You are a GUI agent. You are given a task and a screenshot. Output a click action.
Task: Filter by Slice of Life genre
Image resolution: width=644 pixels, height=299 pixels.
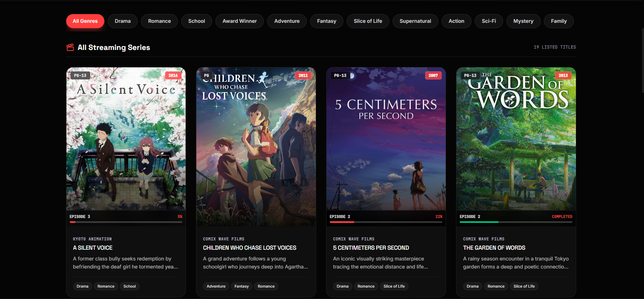pos(368,21)
